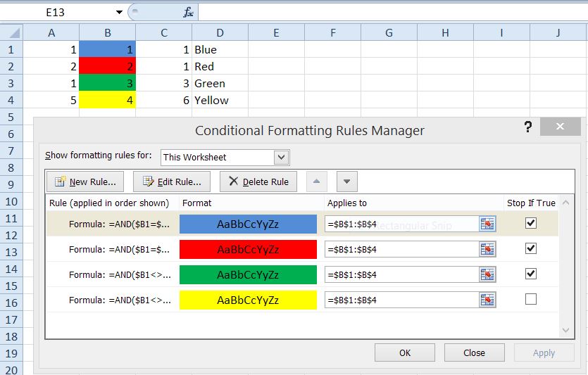Screen dimensions: 588x375
Task: Click the formula bar input area
Action: [x=393, y=13]
